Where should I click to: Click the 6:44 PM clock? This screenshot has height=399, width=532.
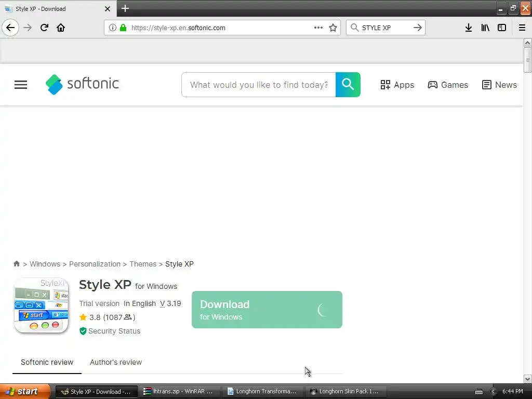click(x=512, y=391)
